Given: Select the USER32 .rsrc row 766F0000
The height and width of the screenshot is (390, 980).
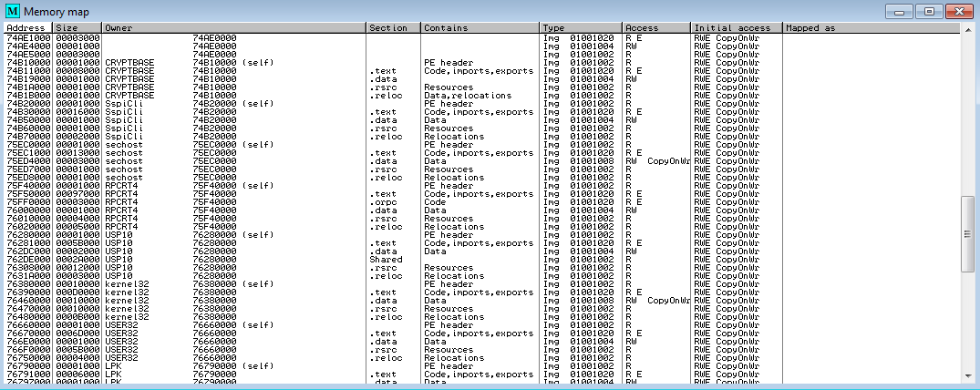Looking at the screenshot, I should pyautogui.click(x=482, y=350).
